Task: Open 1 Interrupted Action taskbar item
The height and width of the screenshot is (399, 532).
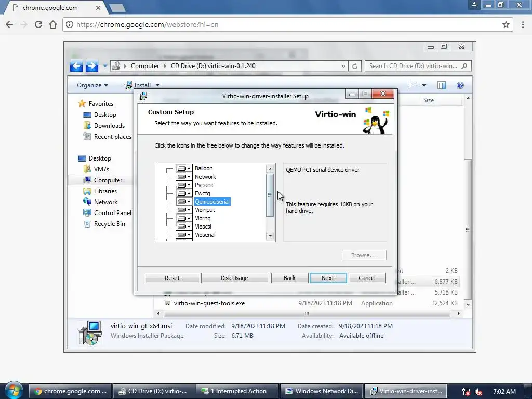Action: click(x=238, y=391)
